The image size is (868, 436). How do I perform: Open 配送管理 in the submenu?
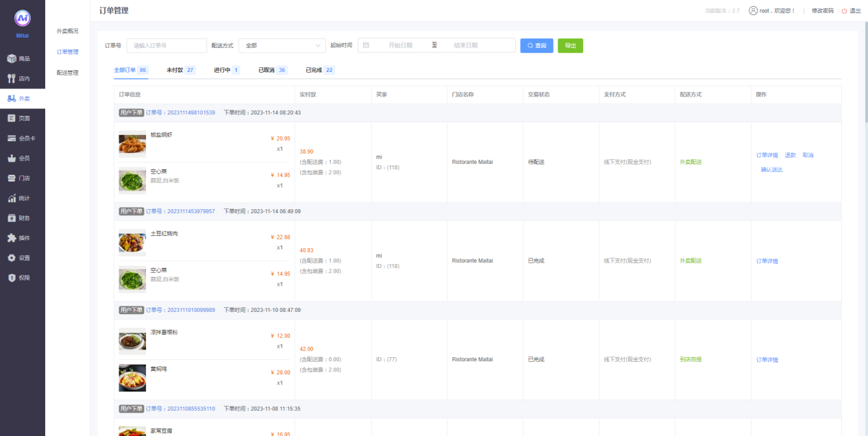coord(67,73)
